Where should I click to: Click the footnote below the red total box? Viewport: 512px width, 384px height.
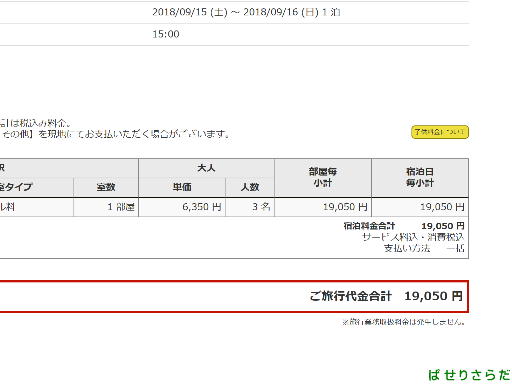point(403,322)
